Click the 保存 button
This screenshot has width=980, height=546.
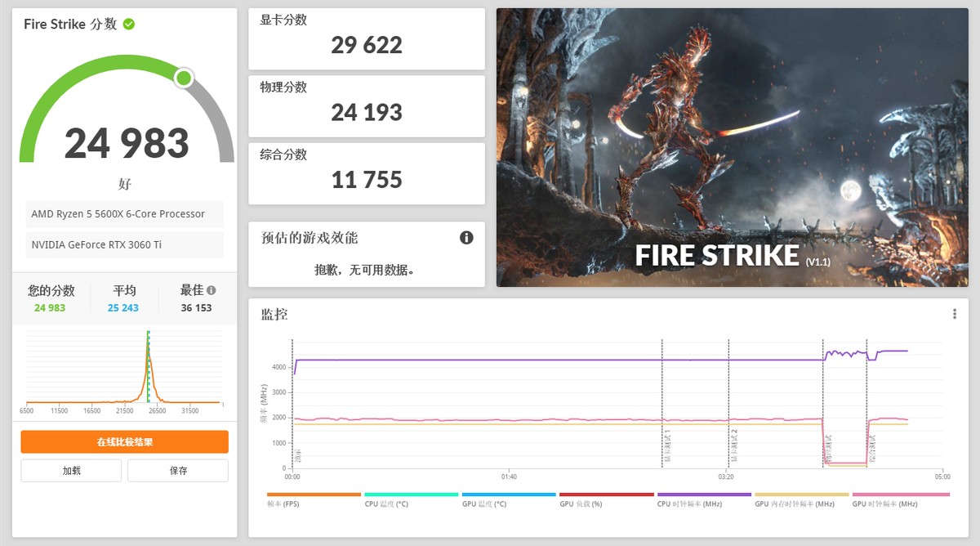coord(177,470)
